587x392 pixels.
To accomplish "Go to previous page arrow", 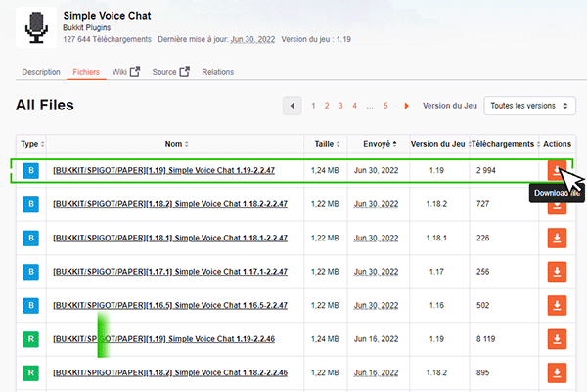I will pyautogui.click(x=293, y=106).
